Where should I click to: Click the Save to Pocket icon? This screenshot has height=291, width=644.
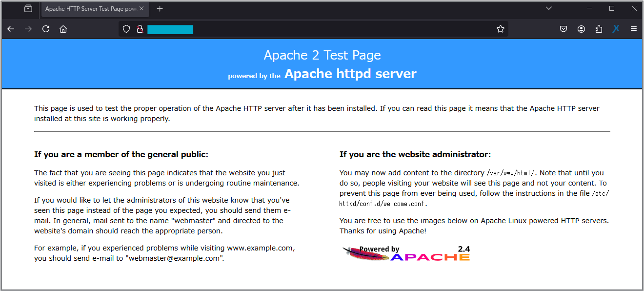(x=563, y=29)
